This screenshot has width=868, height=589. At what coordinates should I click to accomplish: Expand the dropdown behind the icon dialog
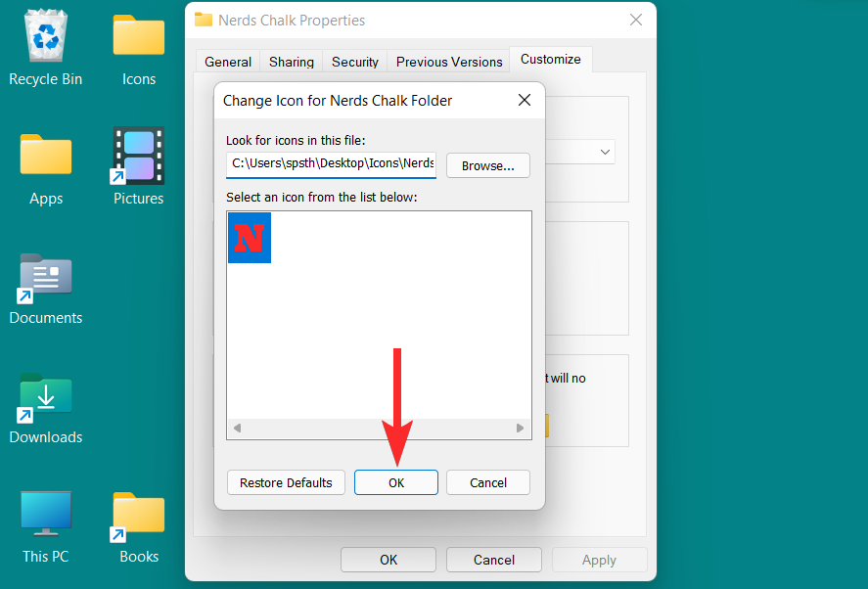[605, 152]
